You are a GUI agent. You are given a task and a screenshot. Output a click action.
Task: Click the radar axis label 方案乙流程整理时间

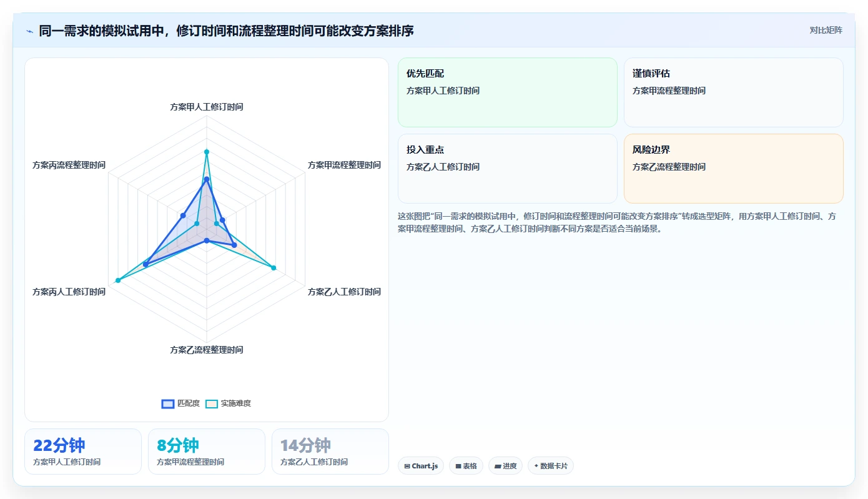tap(207, 350)
